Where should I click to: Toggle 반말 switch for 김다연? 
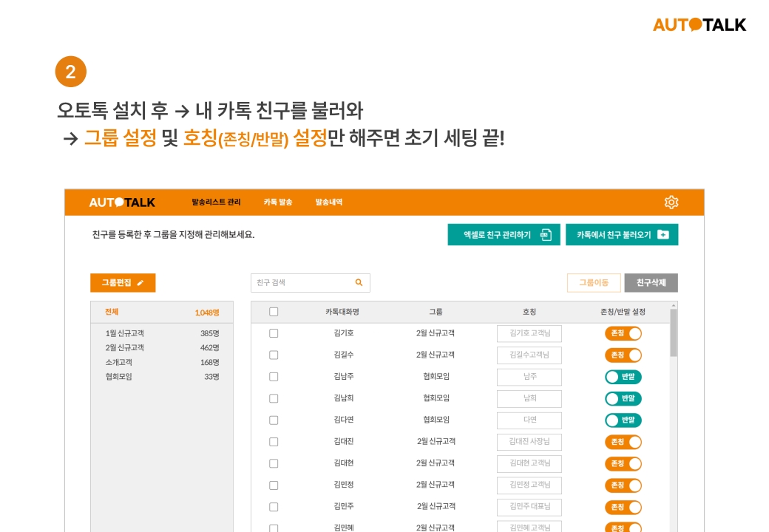pyautogui.click(x=623, y=420)
